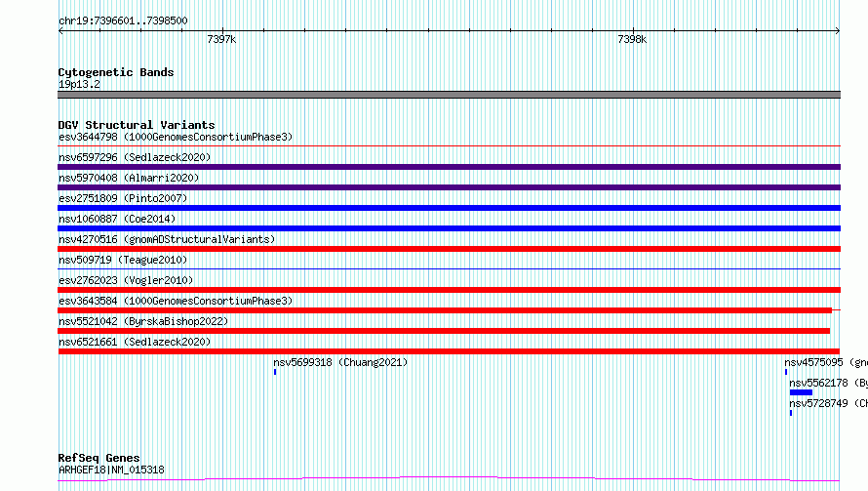Image resolution: width=868 pixels, height=491 pixels.
Task: Open variant nsv5699318 (Chuang2021) label
Action: (340, 362)
